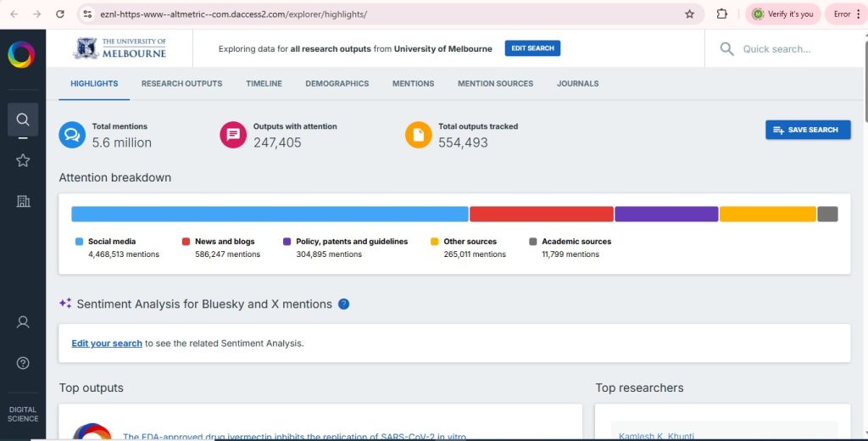This screenshot has height=441, width=868.
Task: Click the Total outputs tracked document icon
Action: pos(419,135)
